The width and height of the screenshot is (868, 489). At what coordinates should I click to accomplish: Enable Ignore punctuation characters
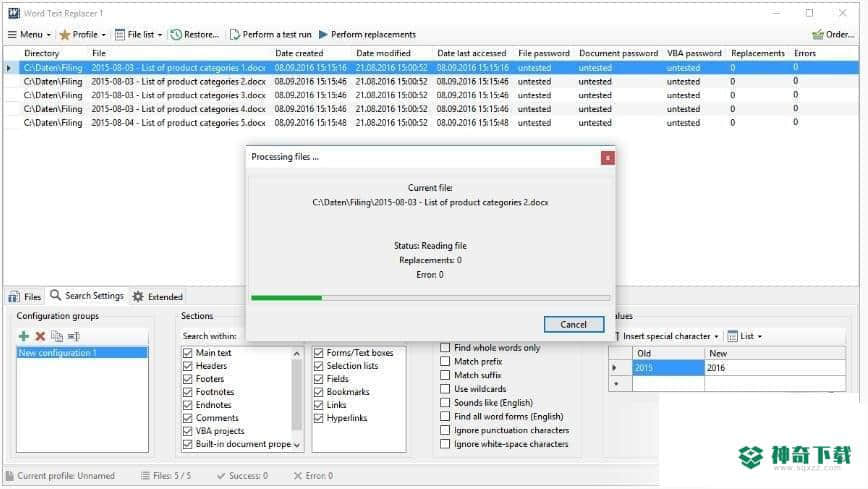pyautogui.click(x=445, y=430)
